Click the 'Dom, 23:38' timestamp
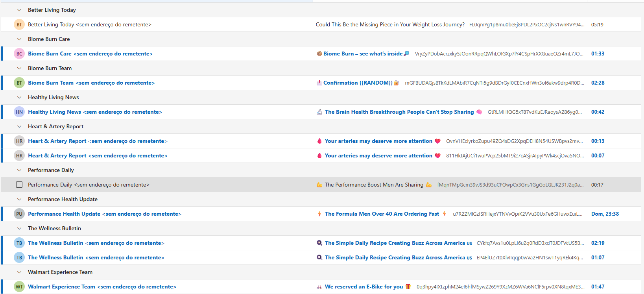644x294 pixels. 605,214
